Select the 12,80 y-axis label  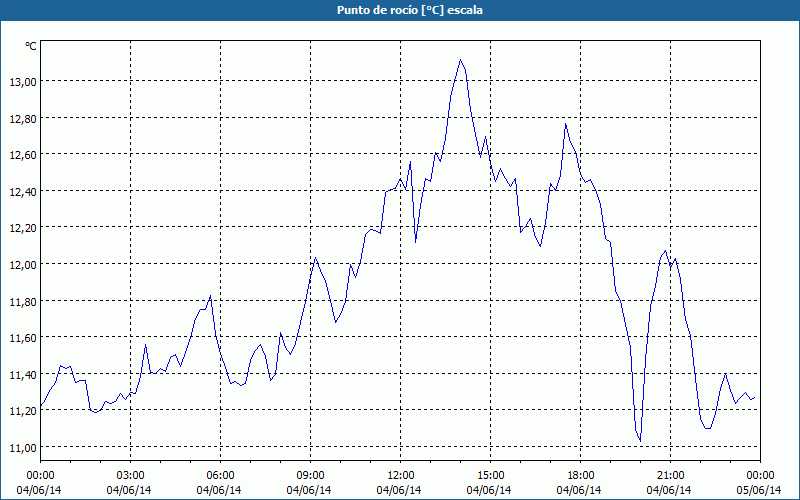[x=23, y=118]
